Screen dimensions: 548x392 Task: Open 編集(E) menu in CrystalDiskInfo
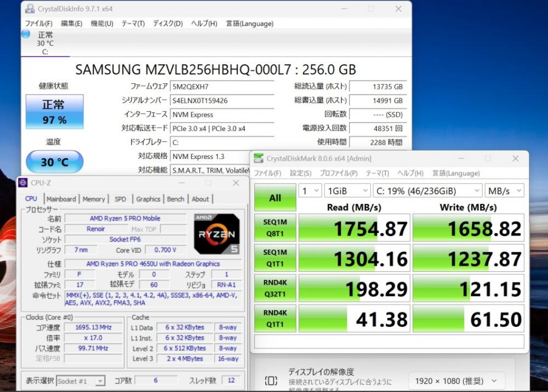coord(71,24)
